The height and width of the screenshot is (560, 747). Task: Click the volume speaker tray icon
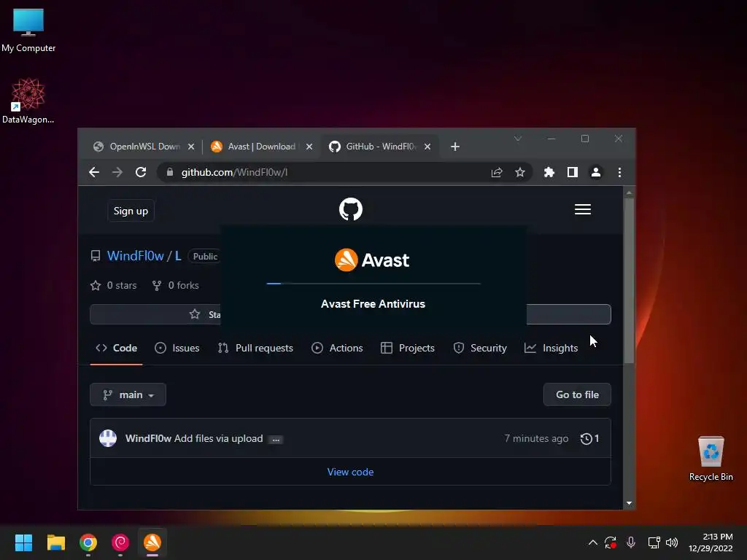[x=672, y=542]
